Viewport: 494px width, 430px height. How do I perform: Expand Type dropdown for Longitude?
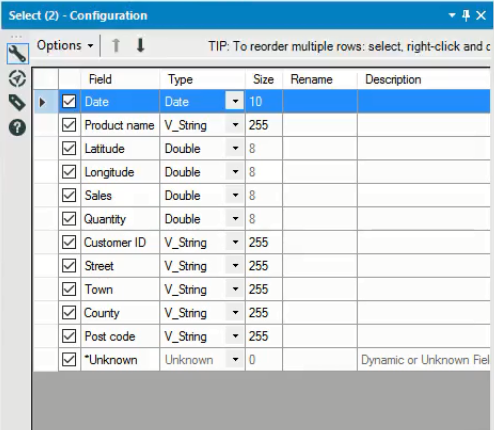(235, 172)
